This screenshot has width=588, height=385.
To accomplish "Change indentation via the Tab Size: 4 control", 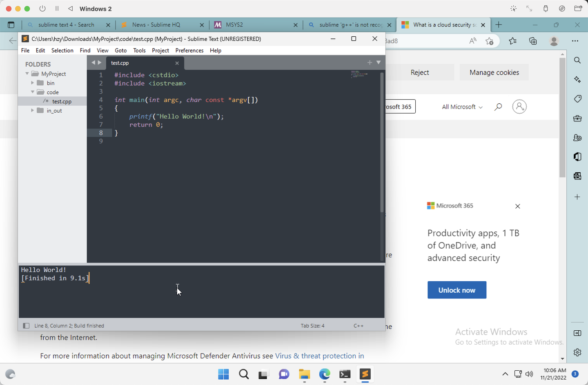I will coord(313,325).
